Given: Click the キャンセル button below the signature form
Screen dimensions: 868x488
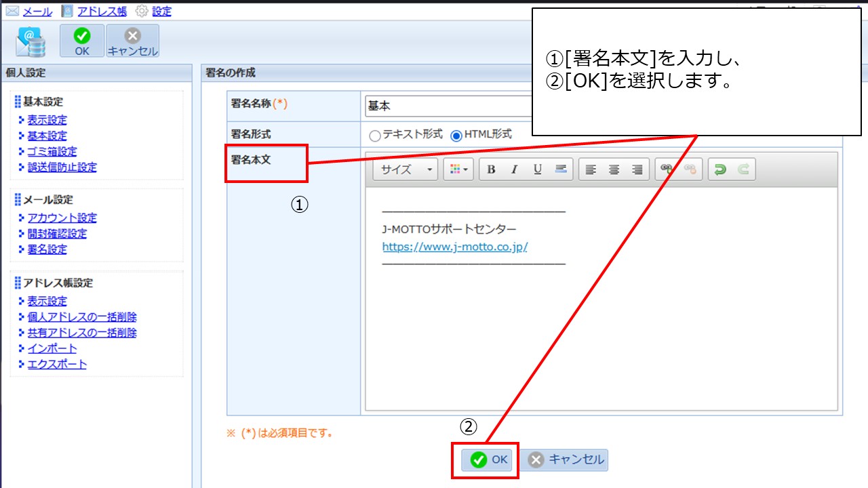Looking at the screenshot, I should pyautogui.click(x=566, y=460).
